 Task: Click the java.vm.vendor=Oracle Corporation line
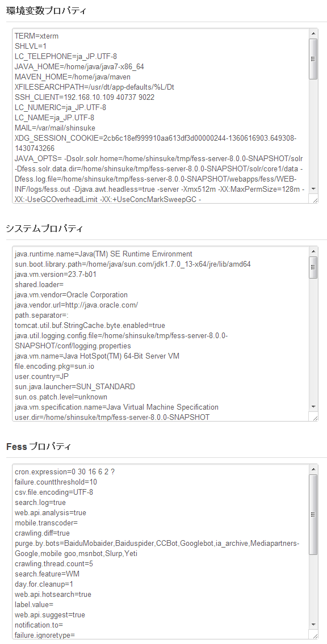pyautogui.click(x=71, y=295)
